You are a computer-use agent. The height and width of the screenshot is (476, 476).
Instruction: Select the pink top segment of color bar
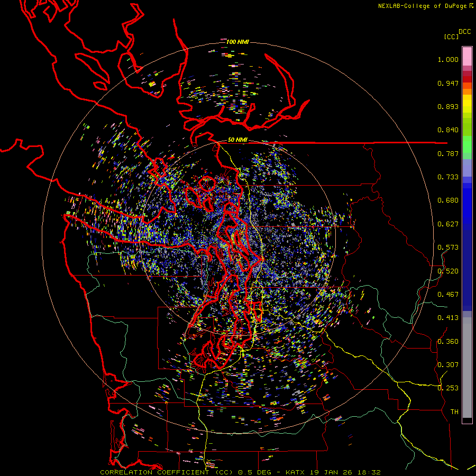pyautogui.click(x=467, y=57)
